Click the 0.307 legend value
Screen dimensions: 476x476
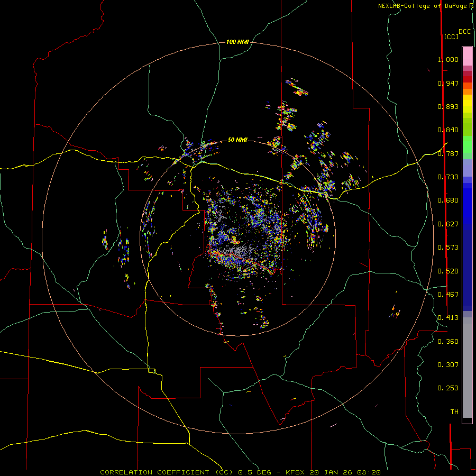pos(448,365)
